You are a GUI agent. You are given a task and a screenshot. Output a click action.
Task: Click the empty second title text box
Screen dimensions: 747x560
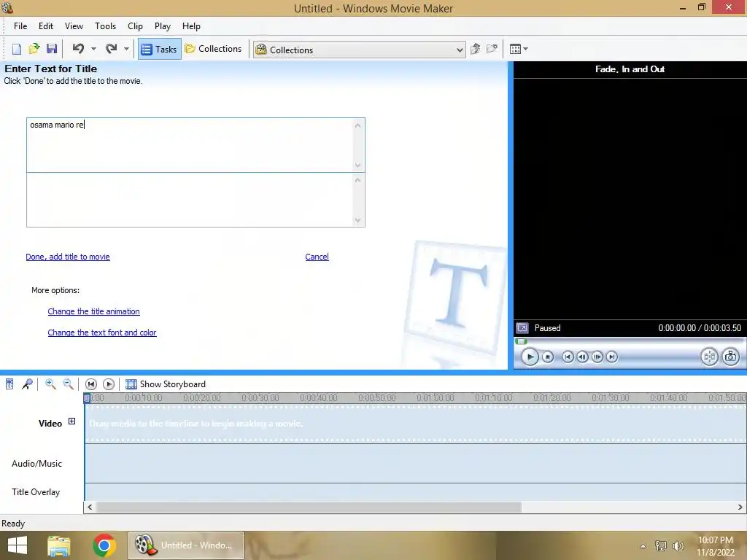[x=190, y=200]
